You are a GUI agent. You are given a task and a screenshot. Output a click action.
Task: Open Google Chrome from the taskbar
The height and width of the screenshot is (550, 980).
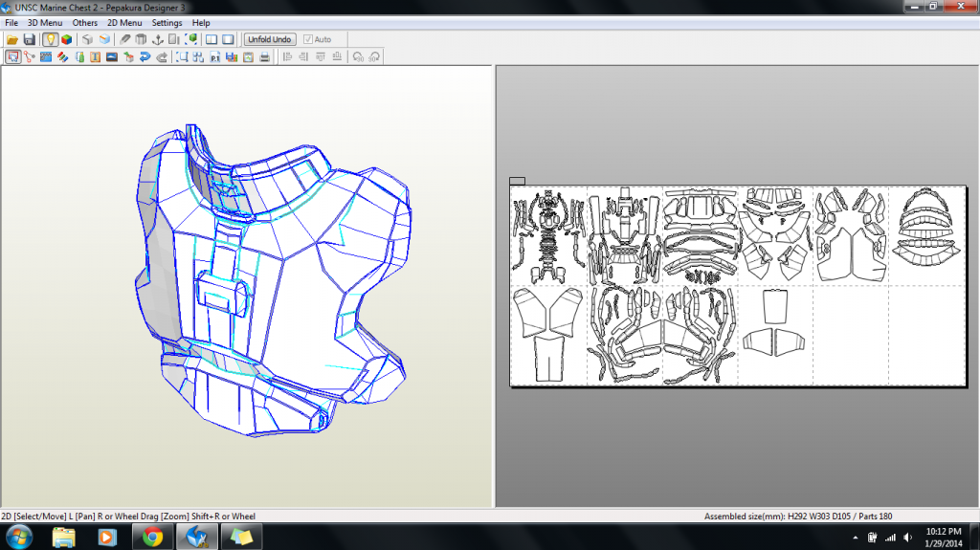(x=151, y=537)
